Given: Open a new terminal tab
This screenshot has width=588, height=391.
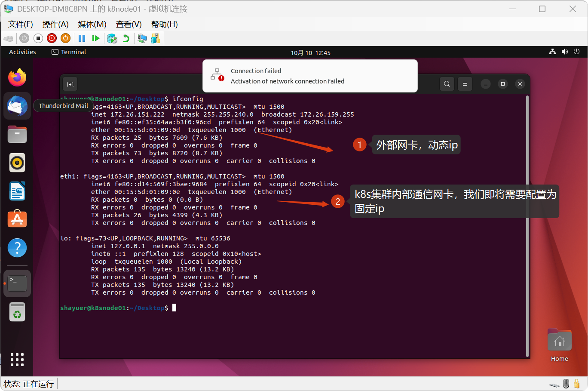Looking at the screenshot, I should tap(70, 84).
